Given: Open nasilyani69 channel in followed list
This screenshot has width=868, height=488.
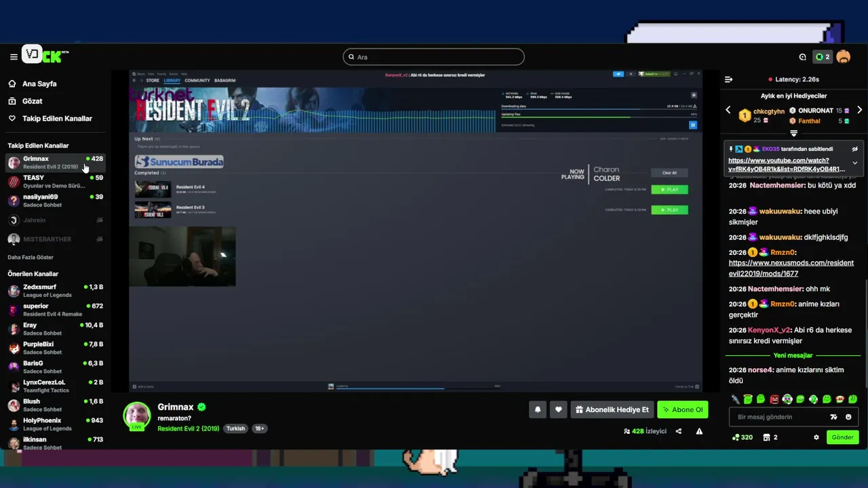Looking at the screenshot, I should pos(56,201).
